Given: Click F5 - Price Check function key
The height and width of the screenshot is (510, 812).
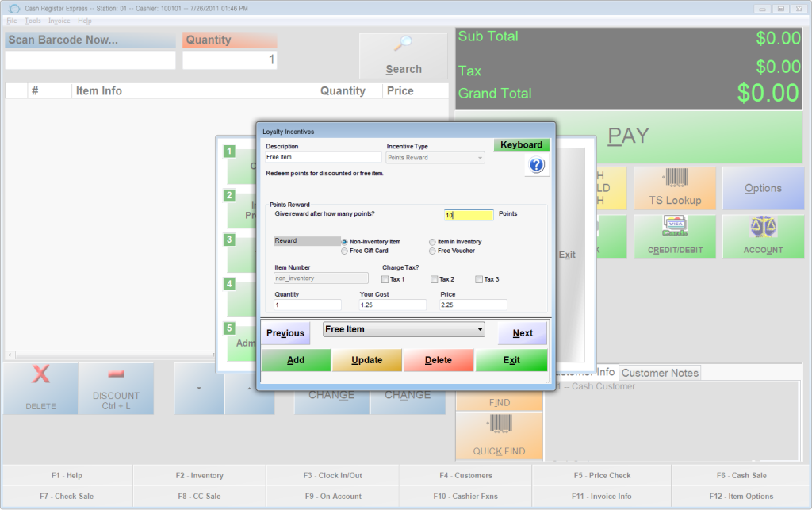Looking at the screenshot, I should point(602,475).
